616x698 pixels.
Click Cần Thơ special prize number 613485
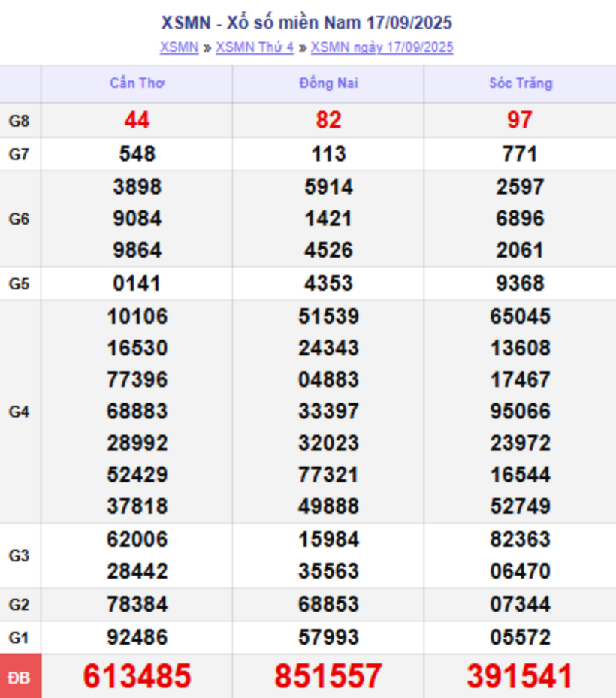click(137, 676)
